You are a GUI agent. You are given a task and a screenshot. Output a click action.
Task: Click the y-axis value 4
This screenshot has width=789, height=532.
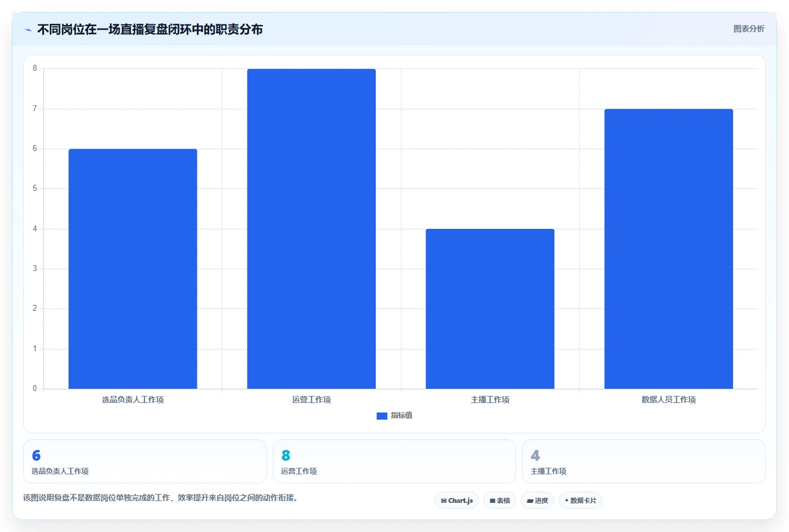click(34, 229)
